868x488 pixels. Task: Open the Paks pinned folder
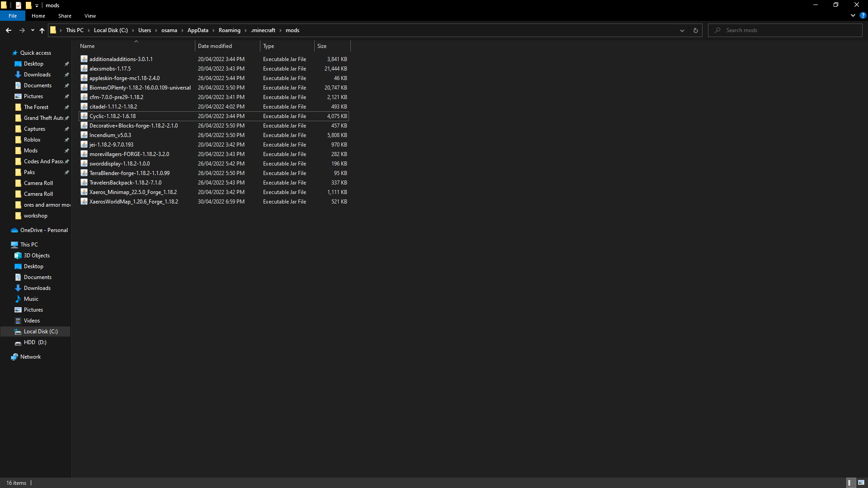tap(29, 172)
